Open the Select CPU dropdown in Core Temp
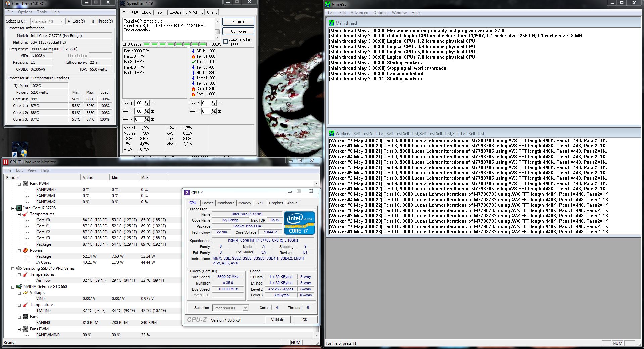This screenshot has height=349, width=644. click(47, 21)
